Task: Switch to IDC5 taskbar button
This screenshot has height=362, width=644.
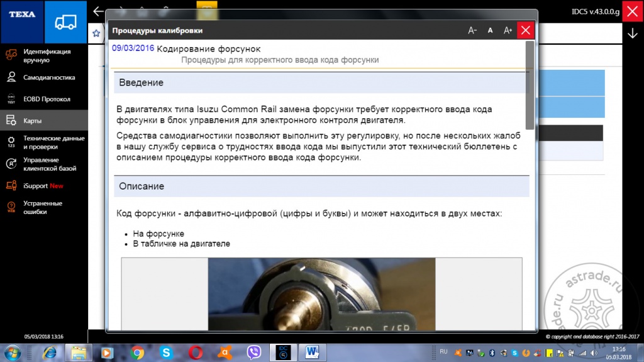Action: (283, 353)
